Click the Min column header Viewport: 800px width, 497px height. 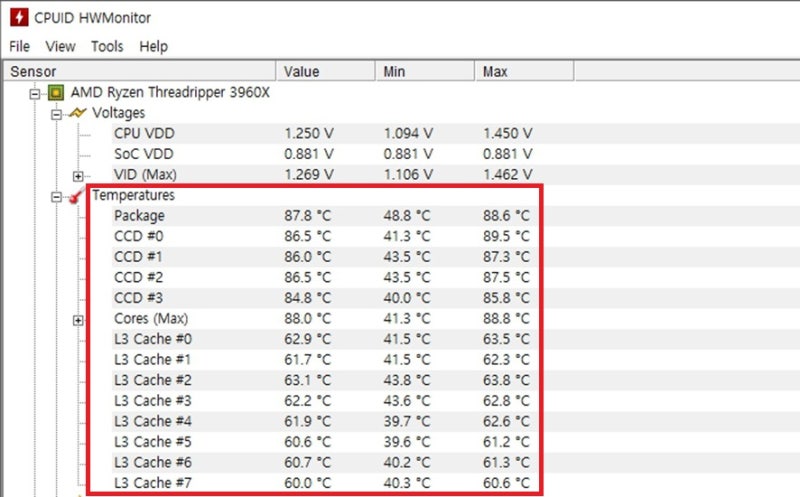pos(425,71)
